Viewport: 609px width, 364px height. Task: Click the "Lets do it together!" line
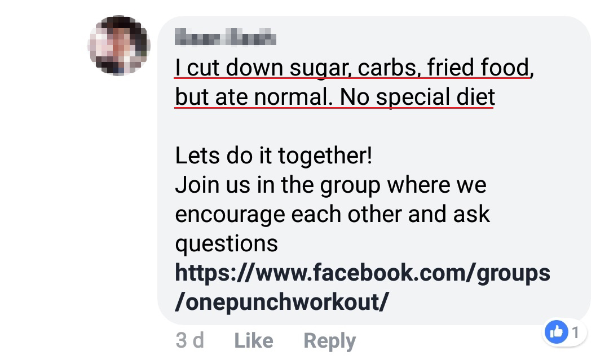click(274, 156)
